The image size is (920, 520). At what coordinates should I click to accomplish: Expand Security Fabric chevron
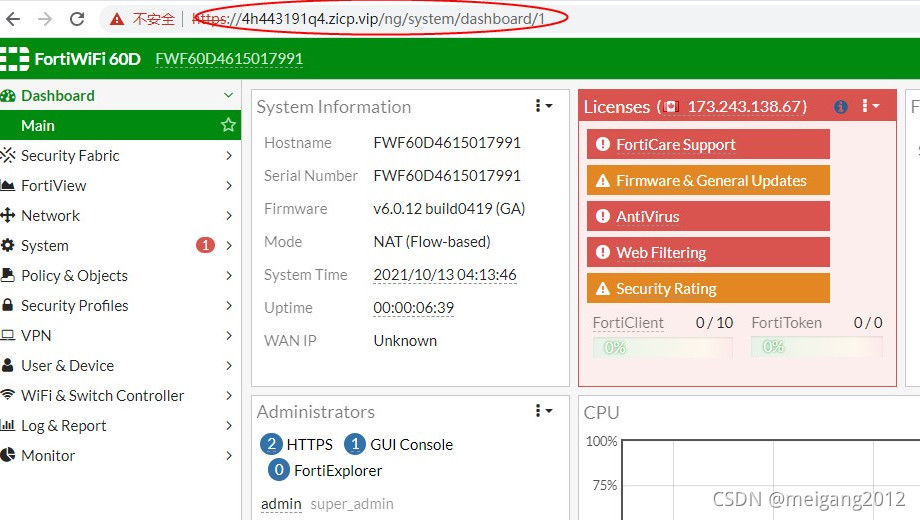tap(229, 156)
